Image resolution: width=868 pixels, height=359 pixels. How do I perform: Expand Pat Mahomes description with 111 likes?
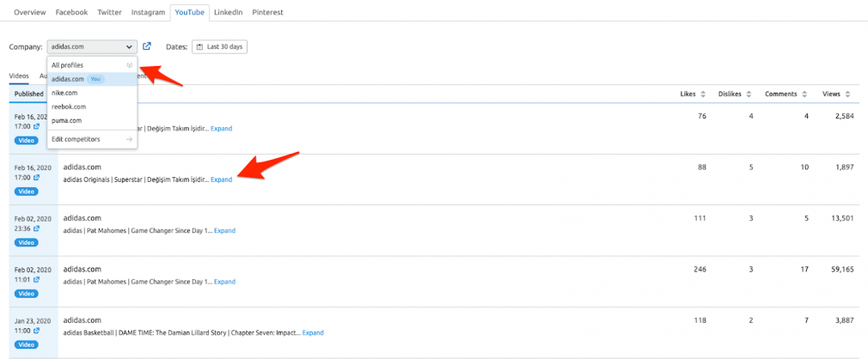point(225,231)
